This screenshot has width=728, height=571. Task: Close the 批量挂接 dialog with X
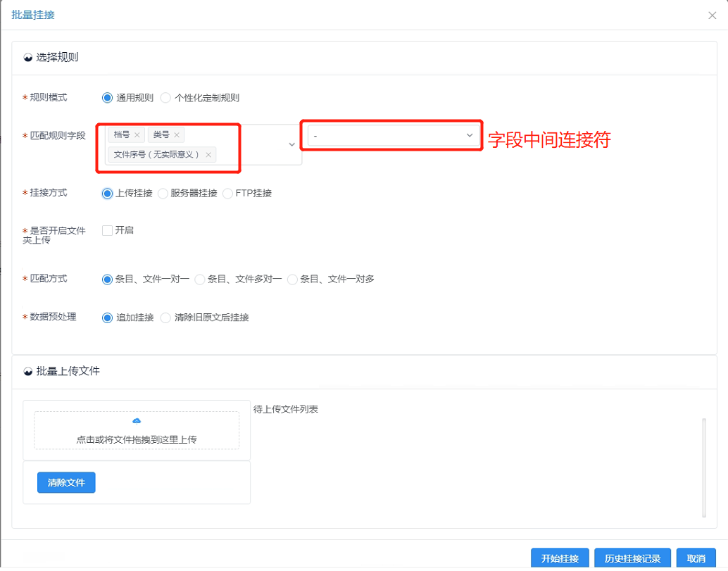[712, 15]
